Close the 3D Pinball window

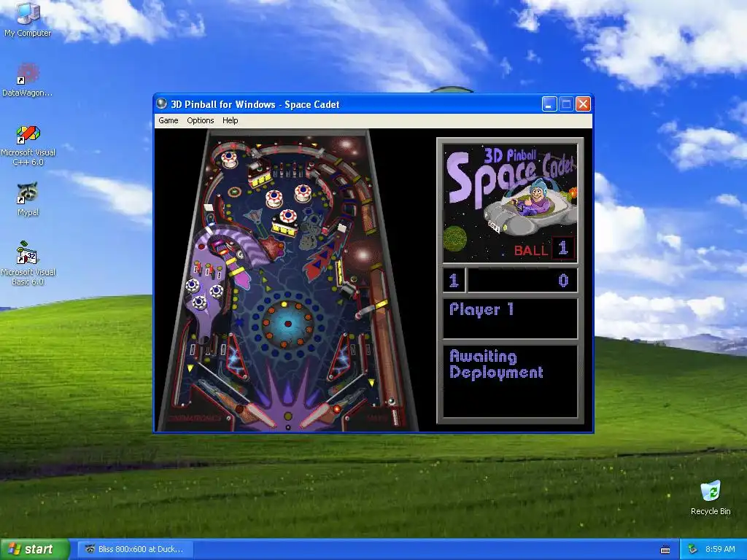tap(583, 104)
